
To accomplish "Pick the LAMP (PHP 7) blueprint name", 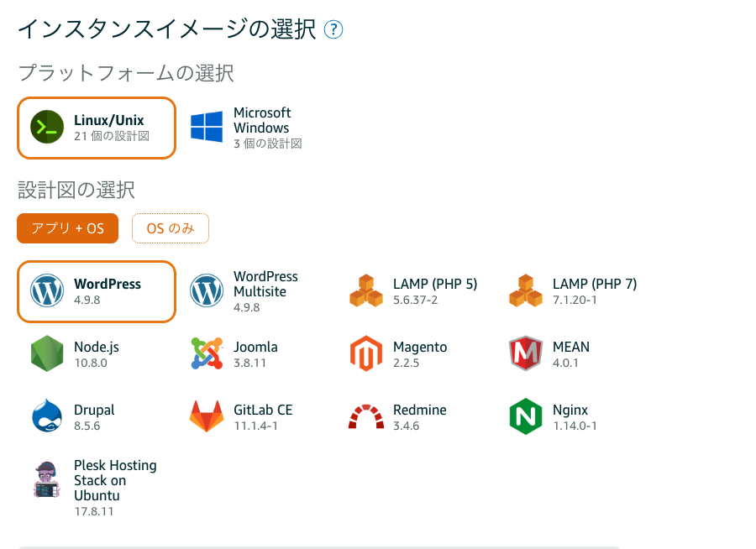I will point(595,284).
